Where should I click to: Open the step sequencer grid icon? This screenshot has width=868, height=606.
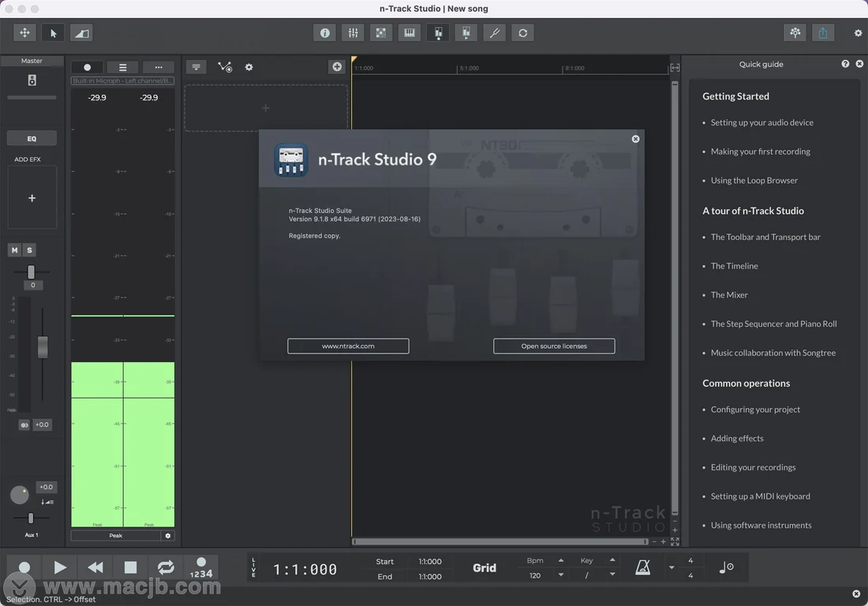[381, 33]
